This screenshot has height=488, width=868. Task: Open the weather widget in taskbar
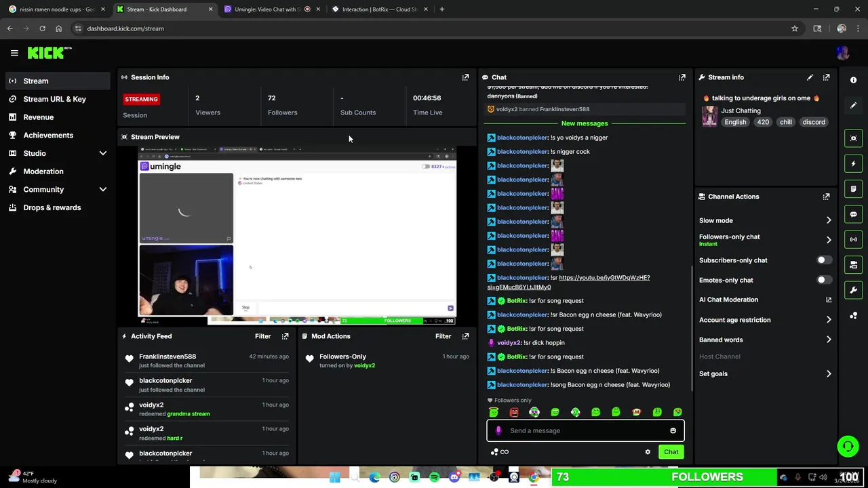point(32,477)
